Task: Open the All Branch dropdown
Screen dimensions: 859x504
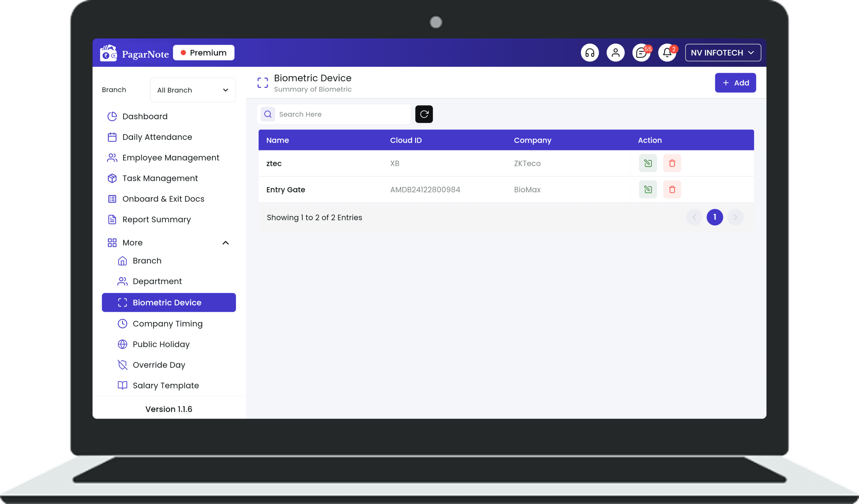Action: coord(193,90)
